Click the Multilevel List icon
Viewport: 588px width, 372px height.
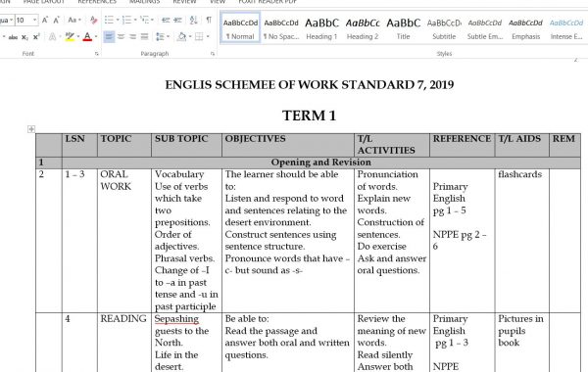145,20
